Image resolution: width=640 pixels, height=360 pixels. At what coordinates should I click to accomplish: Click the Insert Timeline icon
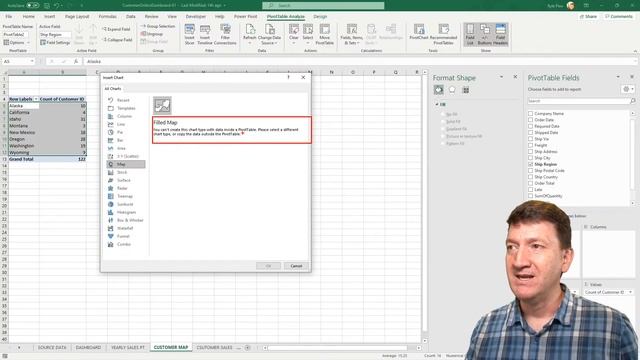pyautogui.click(x=205, y=34)
